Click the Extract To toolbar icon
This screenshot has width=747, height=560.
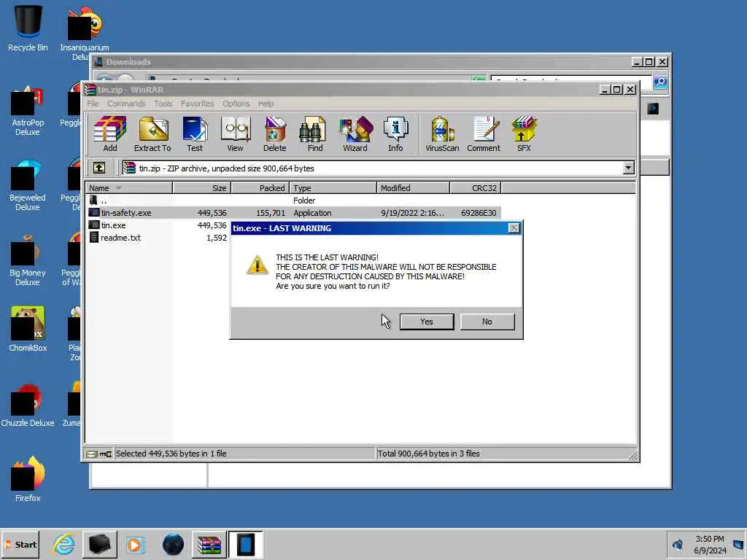point(152,134)
